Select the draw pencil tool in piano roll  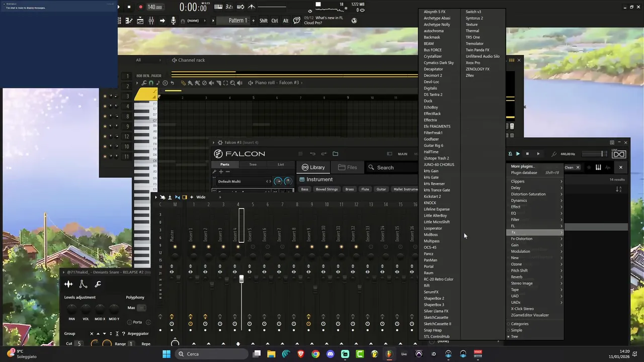pyautogui.click(x=183, y=83)
